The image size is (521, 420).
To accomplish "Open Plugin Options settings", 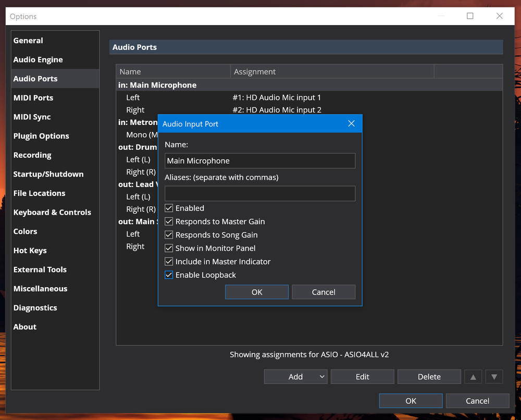I will coord(41,135).
